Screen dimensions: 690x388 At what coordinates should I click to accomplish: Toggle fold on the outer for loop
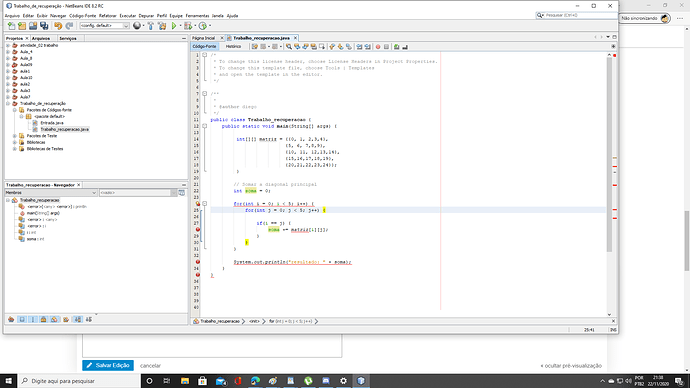[205, 204]
